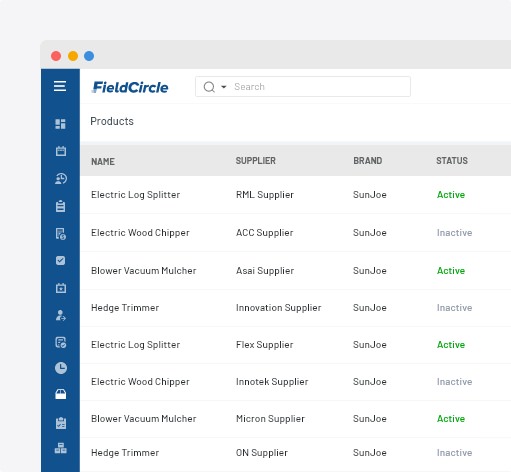Select Electric Wood Chipper from ACC Supplier row

click(x=140, y=233)
